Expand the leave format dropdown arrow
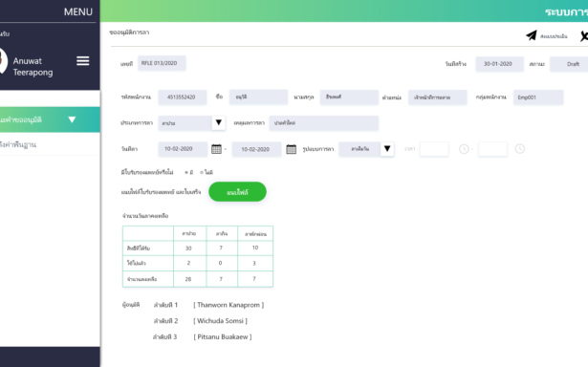Image resolution: width=588 pixels, height=367 pixels. 387,149
